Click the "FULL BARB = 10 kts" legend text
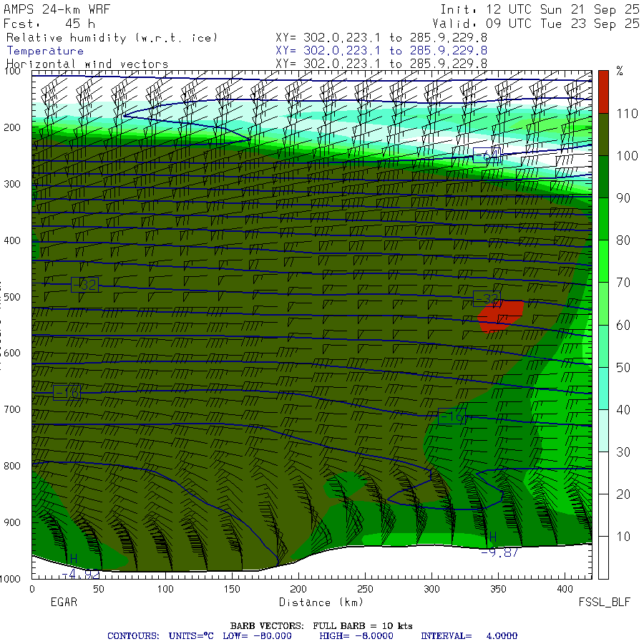Screen dimensions: 644x644 pos(363,625)
